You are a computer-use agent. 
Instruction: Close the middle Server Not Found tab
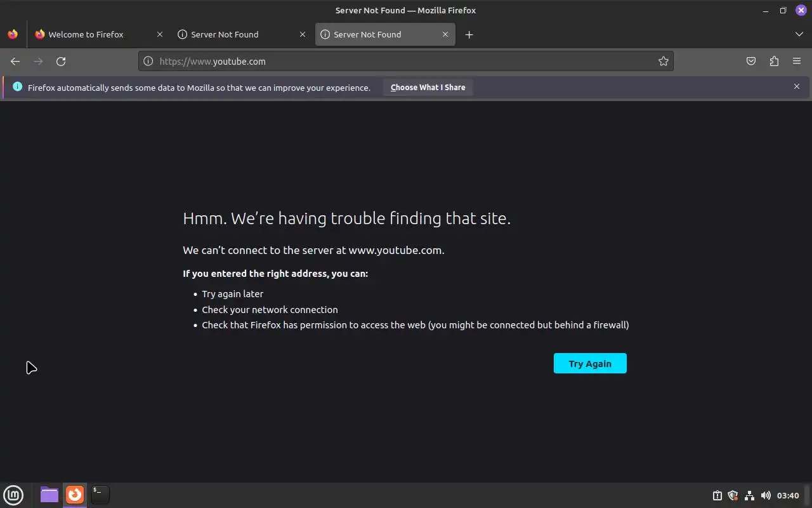click(303, 34)
